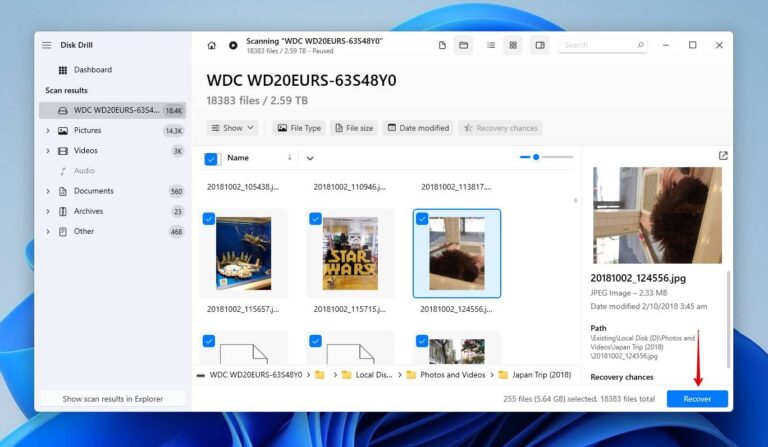Click the blue Recover button
This screenshot has height=447, width=768.
697,399
